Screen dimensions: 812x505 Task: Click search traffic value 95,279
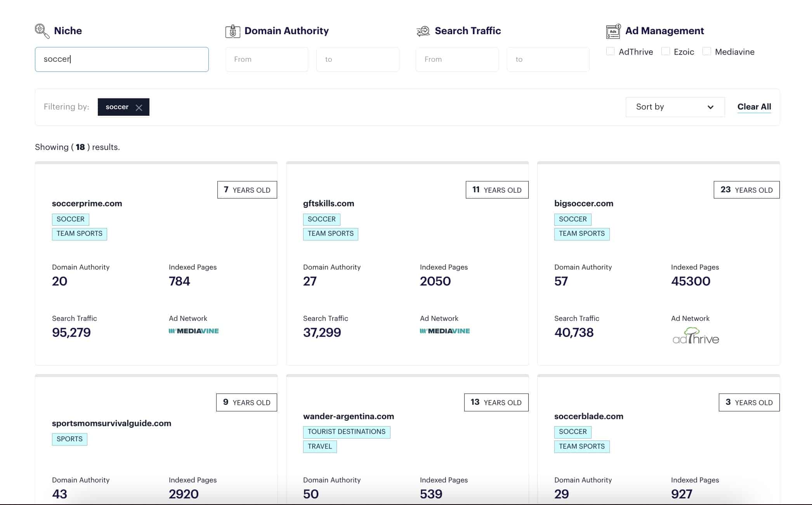(71, 333)
